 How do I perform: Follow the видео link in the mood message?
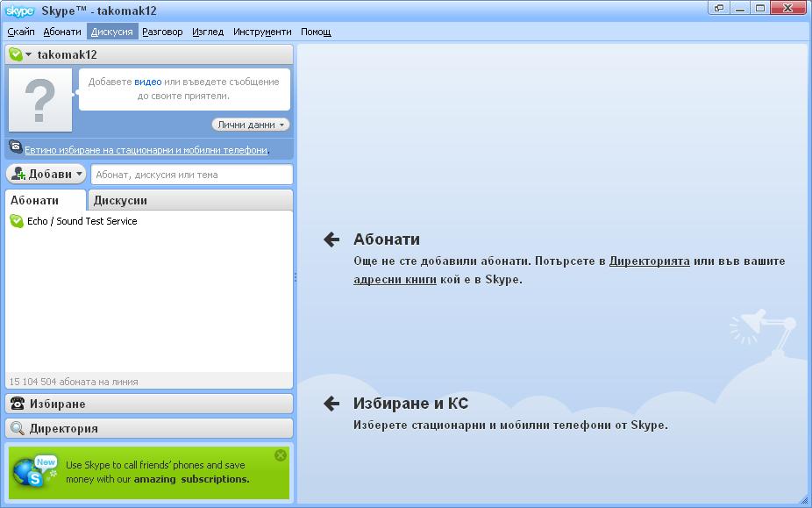(148, 82)
